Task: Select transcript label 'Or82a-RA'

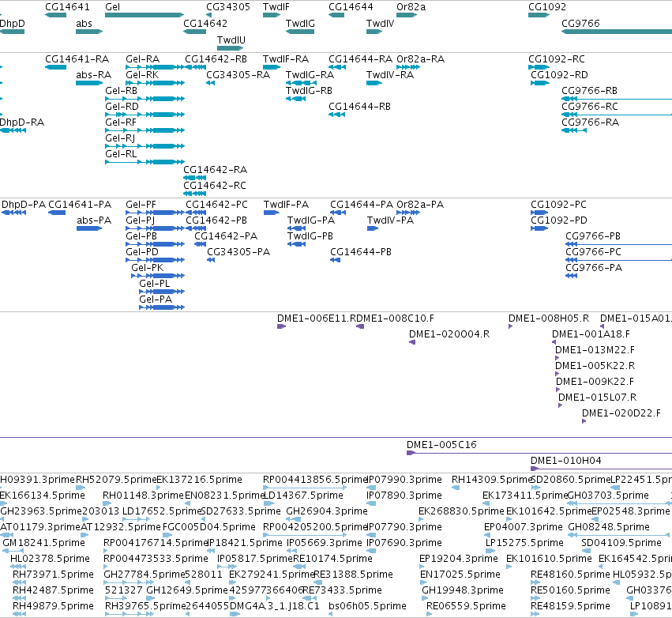Action: [420, 59]
